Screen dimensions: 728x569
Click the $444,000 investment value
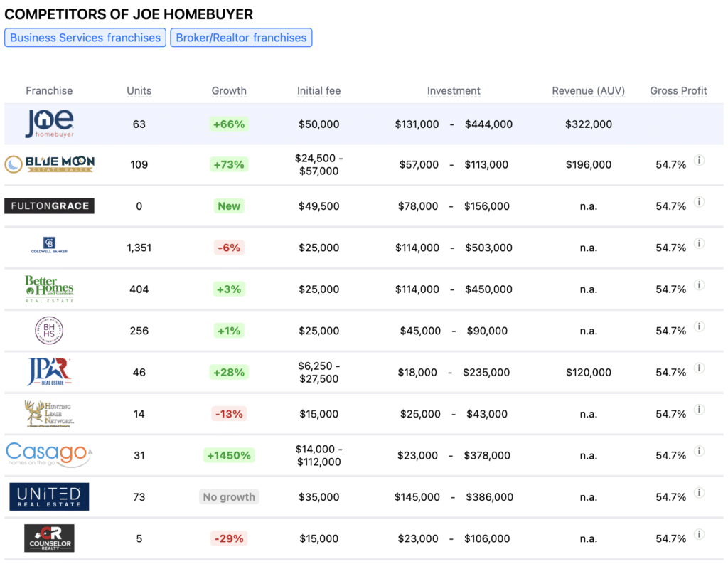click(x=488, y=124)
